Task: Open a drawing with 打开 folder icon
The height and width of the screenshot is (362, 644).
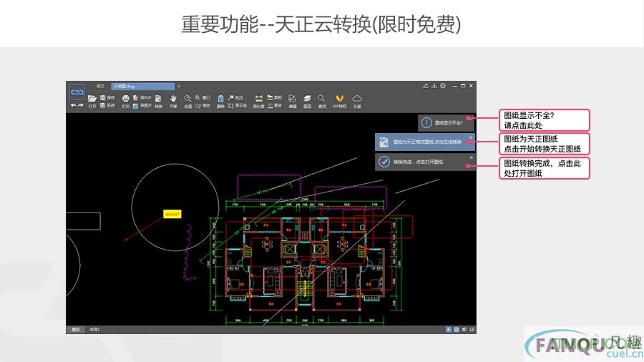Action: coord(92,102)
